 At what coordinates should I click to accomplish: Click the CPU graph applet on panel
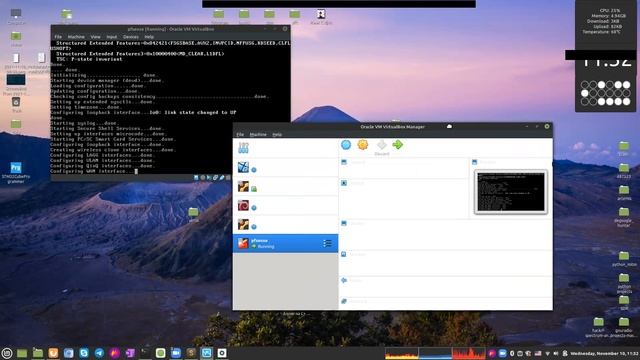pyautogui.click(x=402, y=353)
